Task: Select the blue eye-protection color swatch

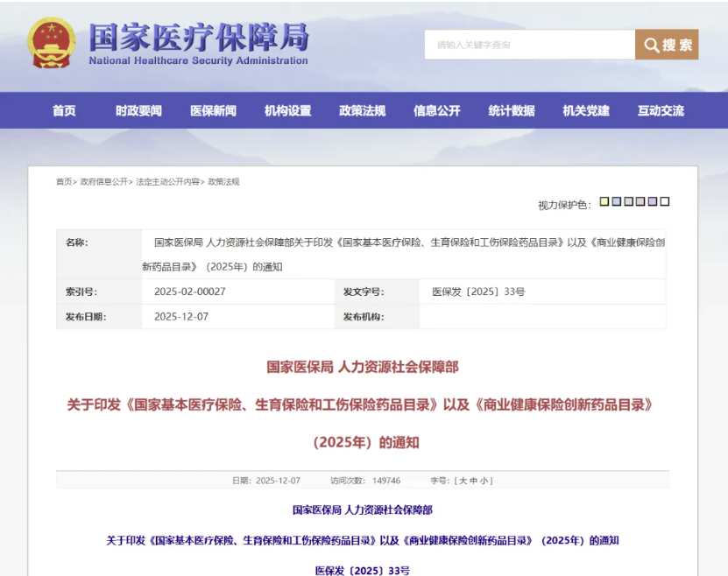Action: [617, 202]
